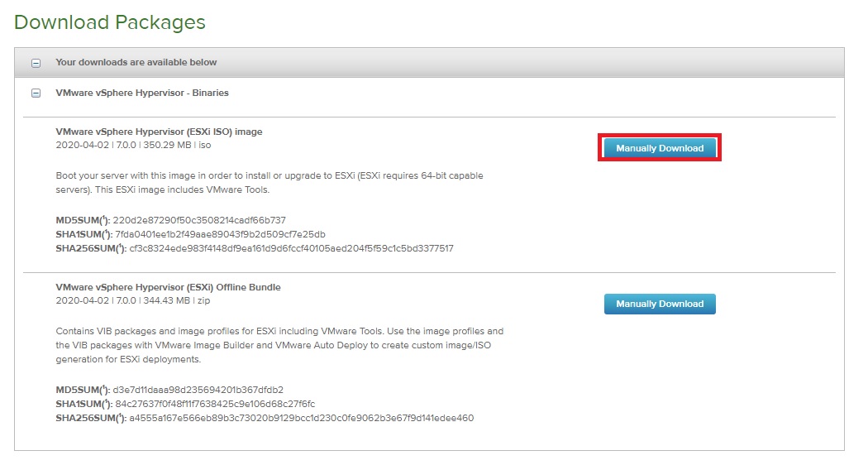This screenshot has width=868, height=465.
Task: Select the bundle SHA256SUM value starting a4555a16
Action: (302, 418)
